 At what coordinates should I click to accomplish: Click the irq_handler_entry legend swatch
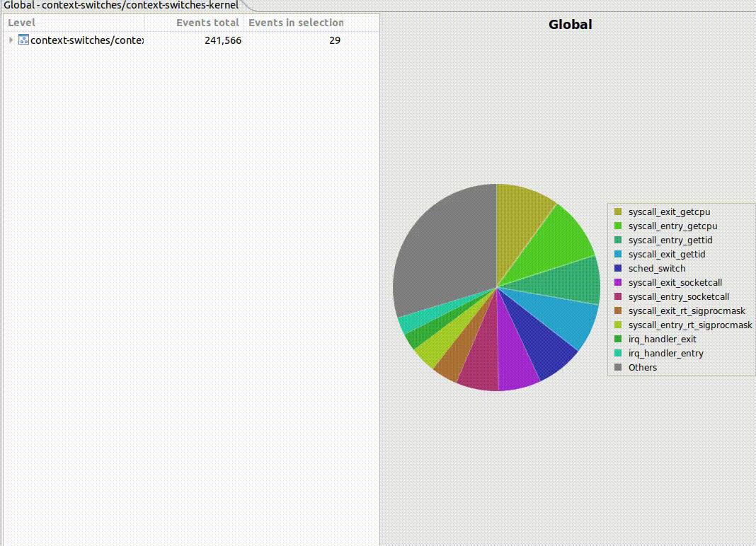[618, 353]
